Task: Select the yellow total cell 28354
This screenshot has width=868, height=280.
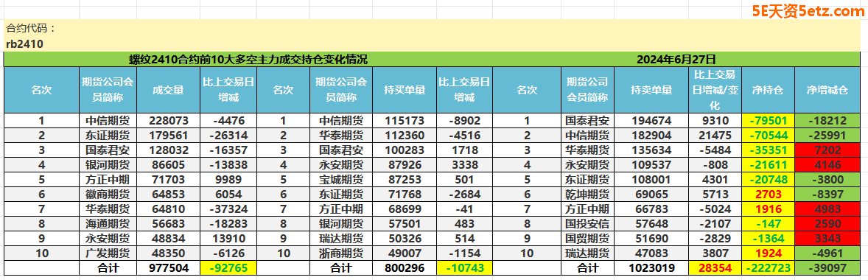Action: pyautogui.click(x=715, y=267)
